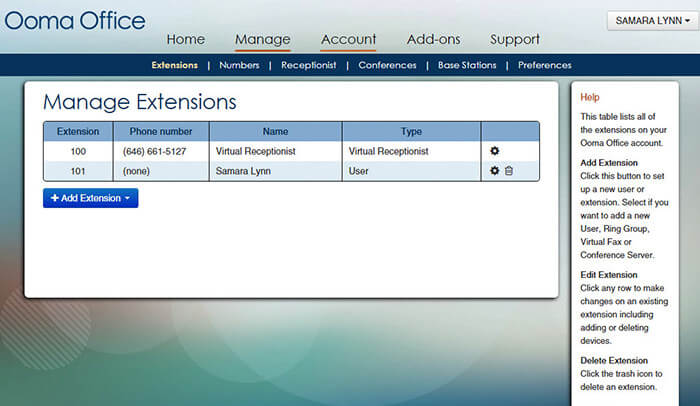
Task: Select the Numbers submenu item
Action: pos(239,65)
